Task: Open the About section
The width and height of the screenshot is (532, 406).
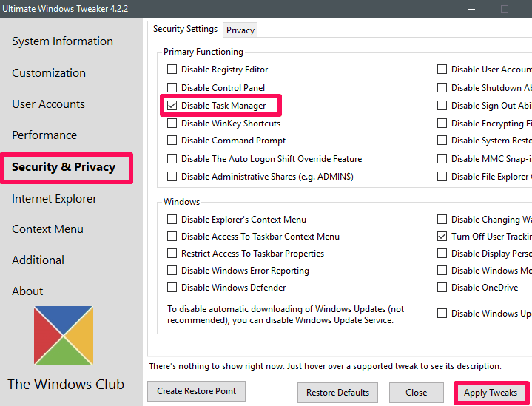Action: (27, 291)
